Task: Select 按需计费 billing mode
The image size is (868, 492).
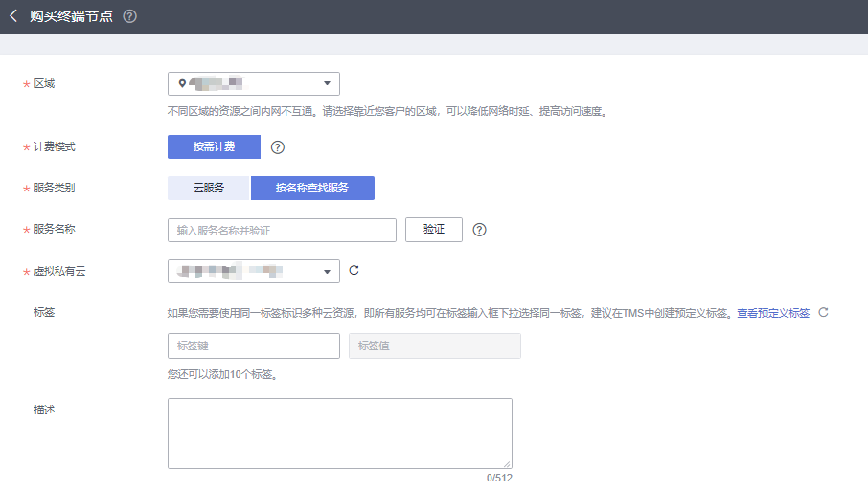Action: pyautogui.click(x=214, y=146)
